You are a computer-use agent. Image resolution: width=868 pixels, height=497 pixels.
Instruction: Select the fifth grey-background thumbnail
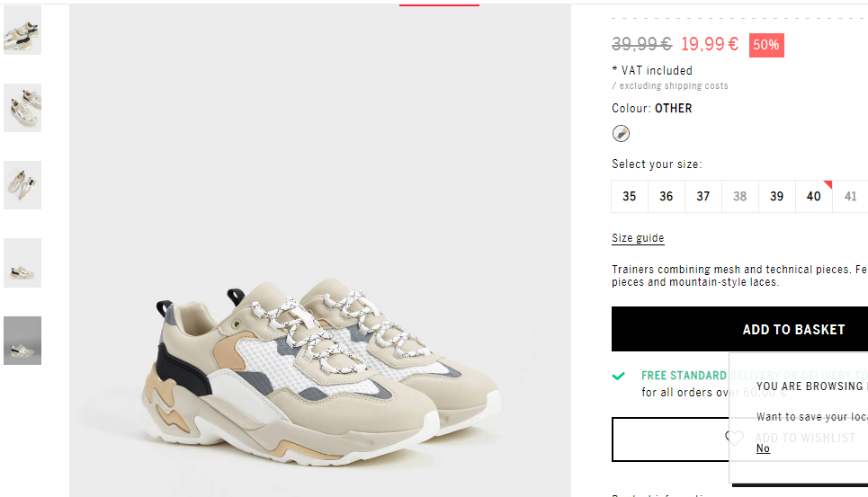[x=22, y=341]
